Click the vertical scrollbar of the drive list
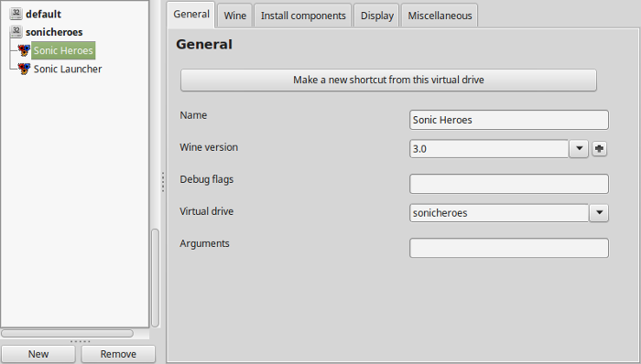The height and width of the screenshot is (364, 641). (x=155, y=278)
